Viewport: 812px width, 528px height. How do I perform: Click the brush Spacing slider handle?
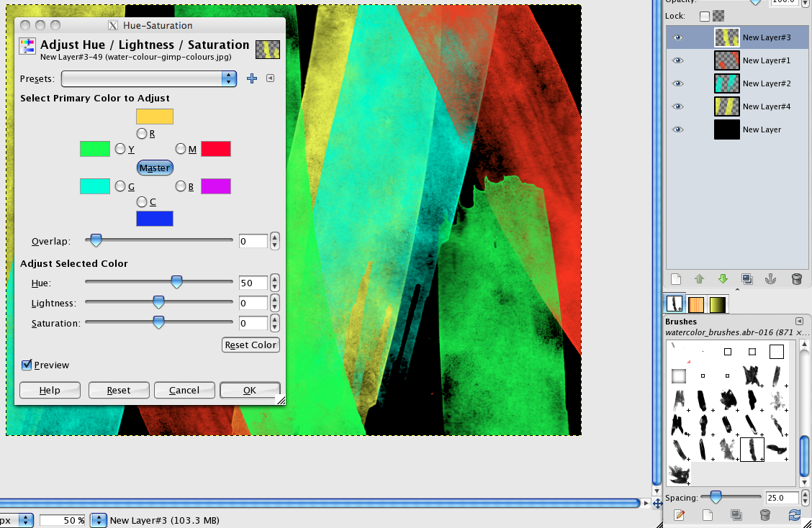point(716,498)
